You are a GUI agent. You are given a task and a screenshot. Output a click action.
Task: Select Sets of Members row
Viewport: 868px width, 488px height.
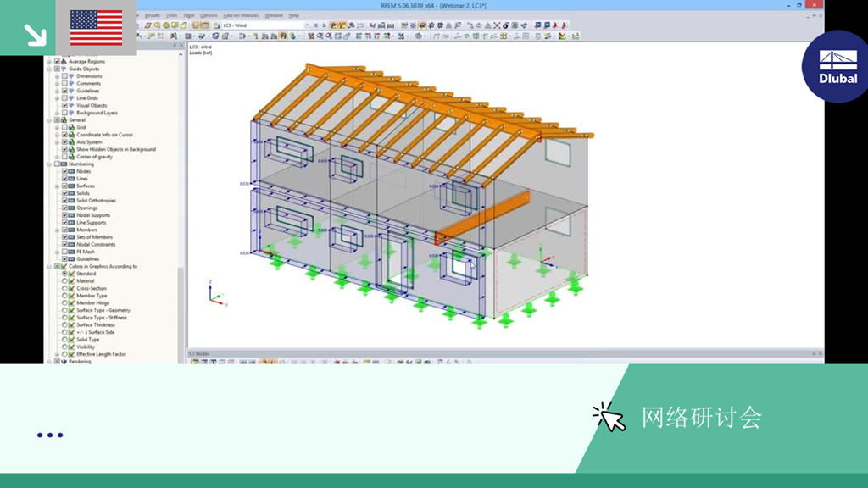(94, 237)
